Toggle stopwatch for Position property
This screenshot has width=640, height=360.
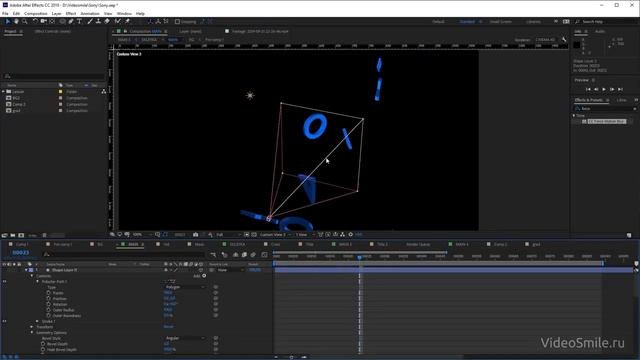click(49, 299)
